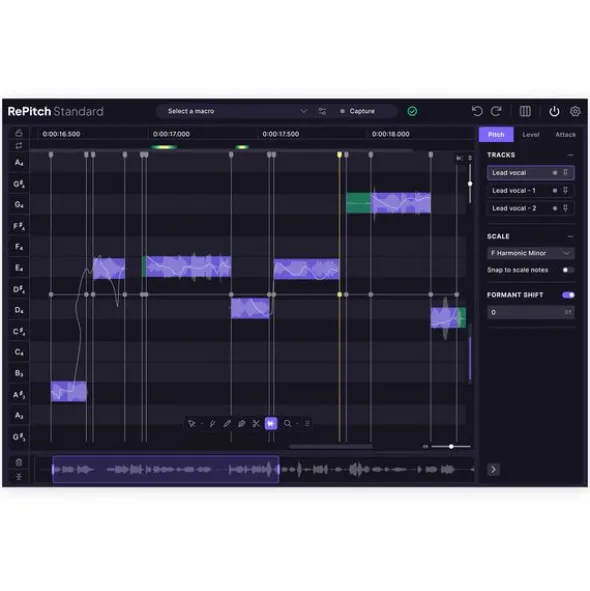This screenshot has width=590, height=591.
Task: Pin the Lead vocal - 1 track
Action: click(x=565, y=190)
